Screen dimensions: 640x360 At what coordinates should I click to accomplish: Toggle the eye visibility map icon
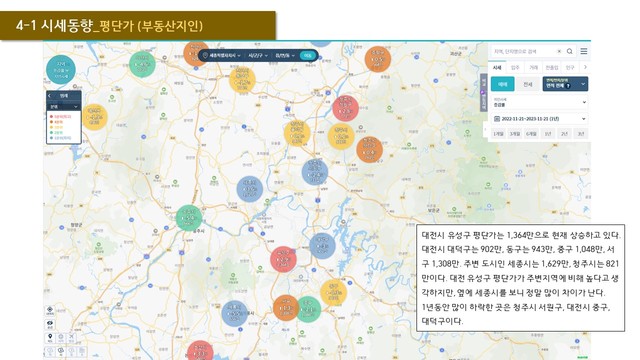tap(50, 324)
